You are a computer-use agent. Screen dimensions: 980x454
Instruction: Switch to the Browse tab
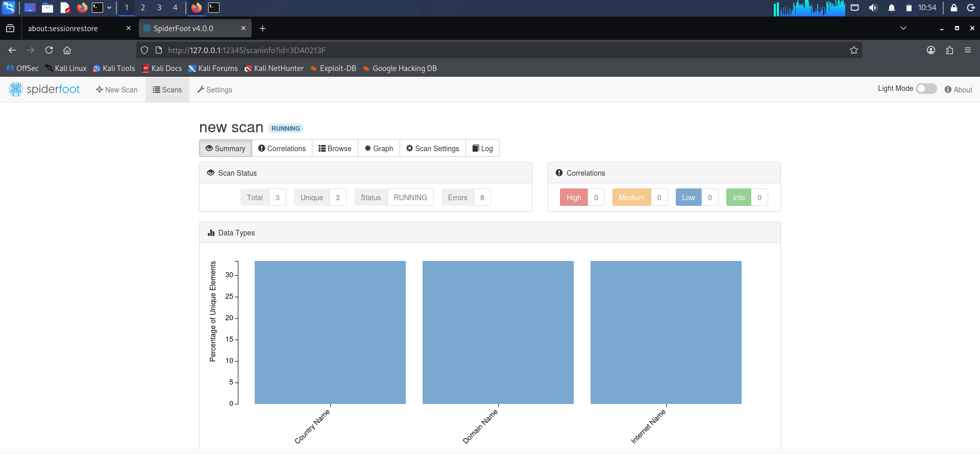(x=335, y=149)
